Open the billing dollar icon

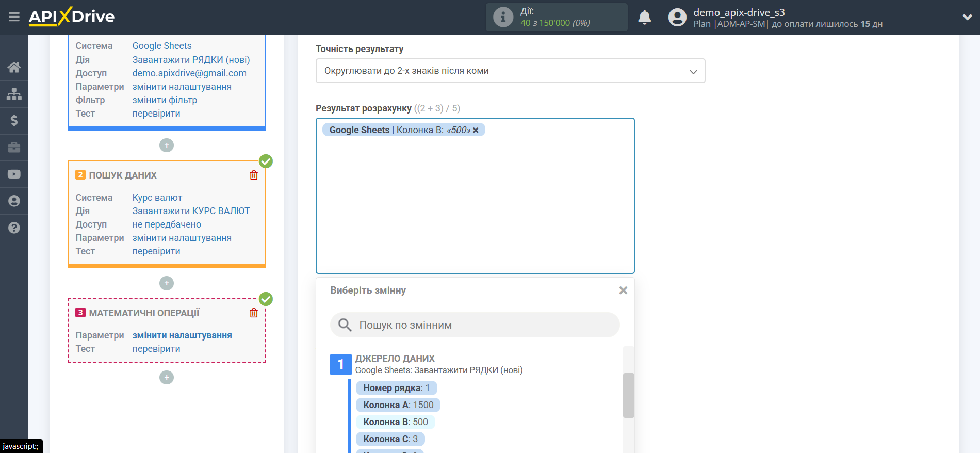[x=14, y=121]
